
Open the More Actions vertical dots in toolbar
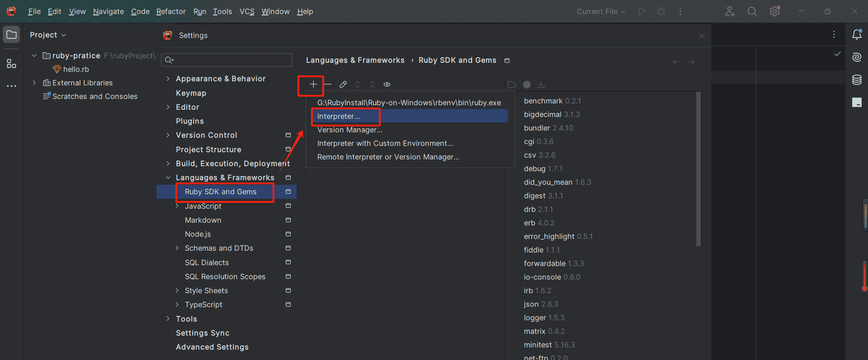tap(680, 11)
